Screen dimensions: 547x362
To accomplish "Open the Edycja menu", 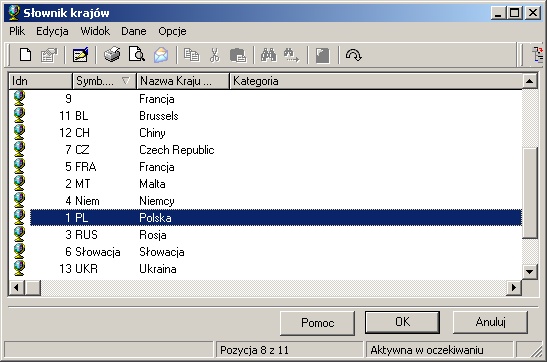I will (52, 31).
